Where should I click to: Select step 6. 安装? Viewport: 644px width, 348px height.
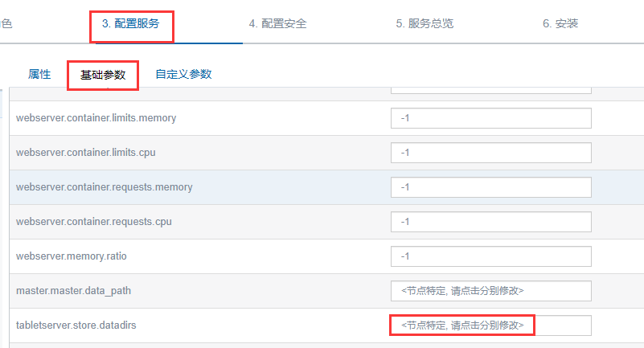pyautogui.click(x=560, y=23)
